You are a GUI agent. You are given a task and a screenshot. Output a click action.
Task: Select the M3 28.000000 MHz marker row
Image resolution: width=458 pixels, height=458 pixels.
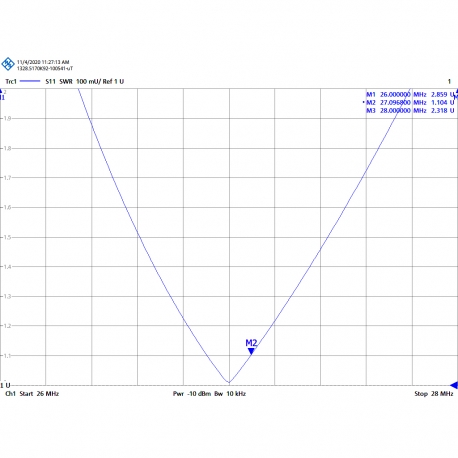(410, 111)
